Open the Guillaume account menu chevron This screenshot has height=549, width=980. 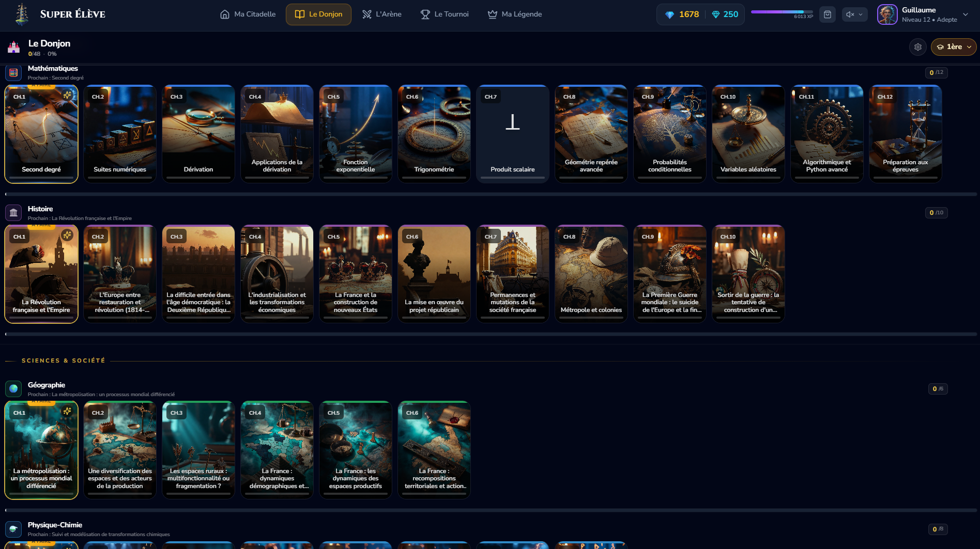(x=966, y=14)
